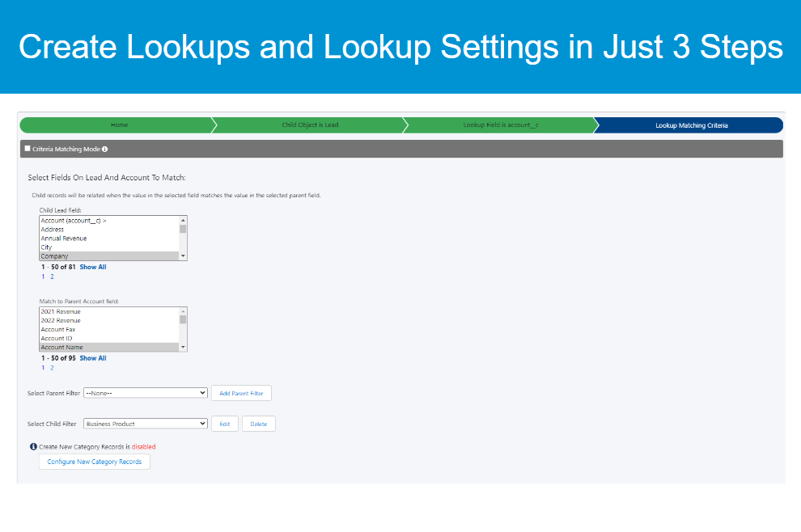Viewport: 801px width, 532px height.
Task: Select Annual Revenue in Child Lead list
Action: (109, 239)
